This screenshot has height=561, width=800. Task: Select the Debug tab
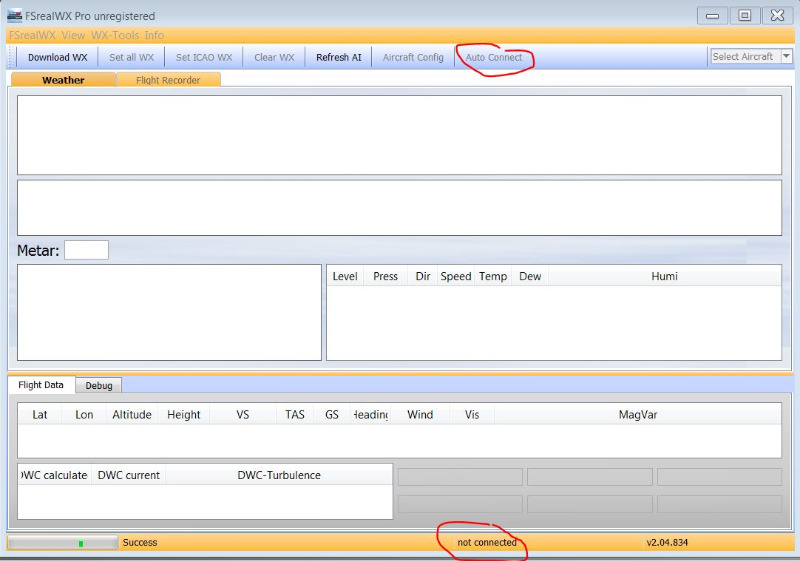tap(98, 385)
